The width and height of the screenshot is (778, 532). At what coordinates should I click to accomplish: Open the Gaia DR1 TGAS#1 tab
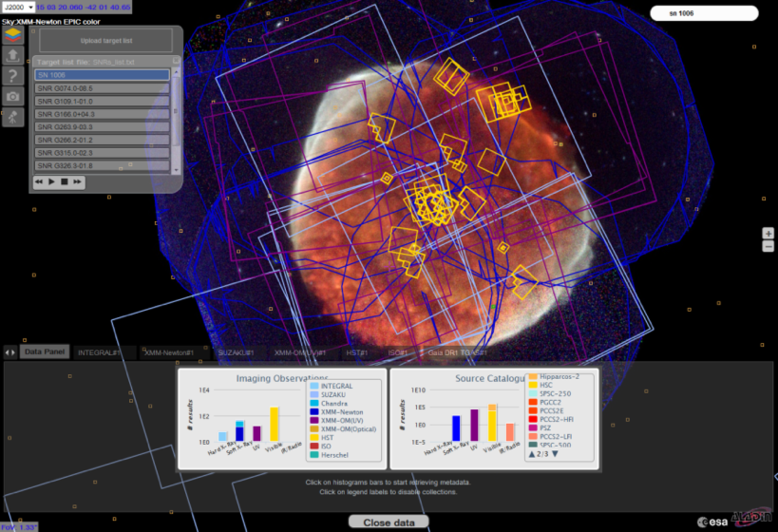point(457,353)
